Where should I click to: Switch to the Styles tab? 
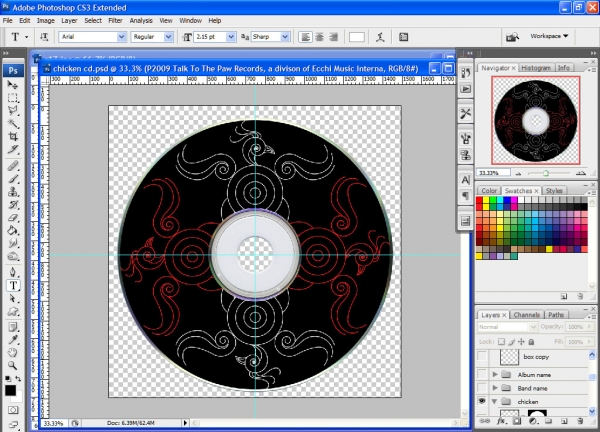(554, 191)
